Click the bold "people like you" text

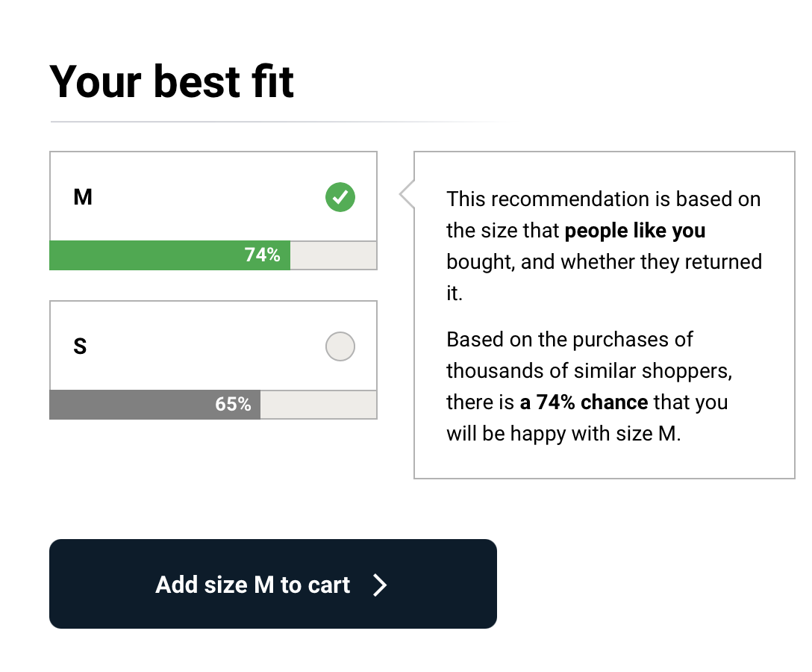[x=635, y=231]
